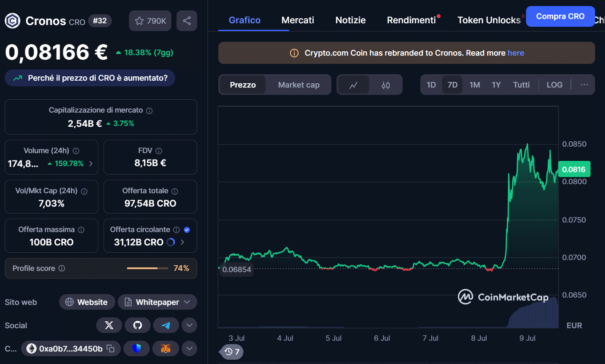
Task: Open the Telegram social link
Action: click(166, 325)
